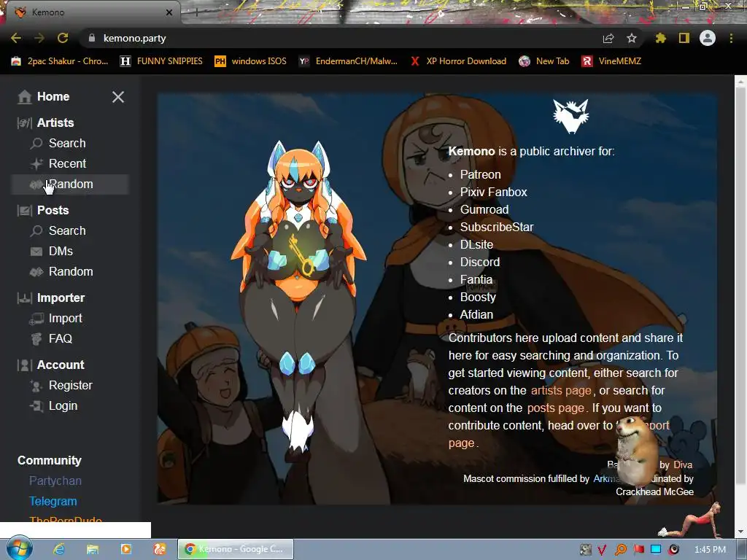This screenshot has width=747, height=560.
Task: Click the icon beside Import
Action: click(36, 319)
